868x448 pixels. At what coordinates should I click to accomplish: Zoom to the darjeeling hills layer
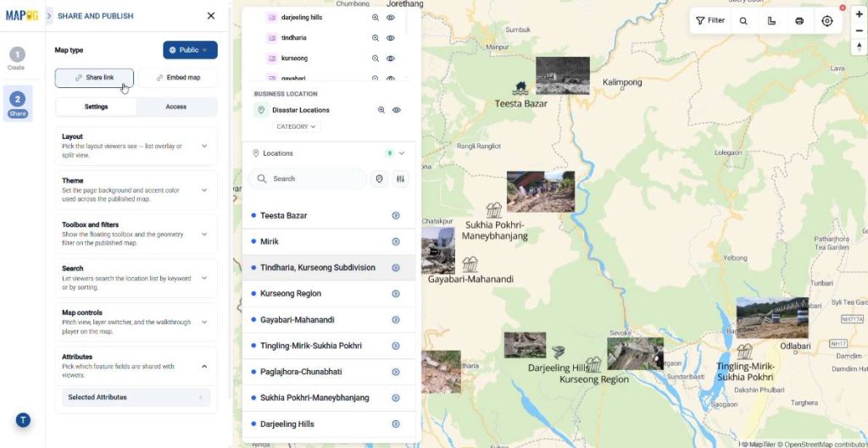click(x=376, y=18)
